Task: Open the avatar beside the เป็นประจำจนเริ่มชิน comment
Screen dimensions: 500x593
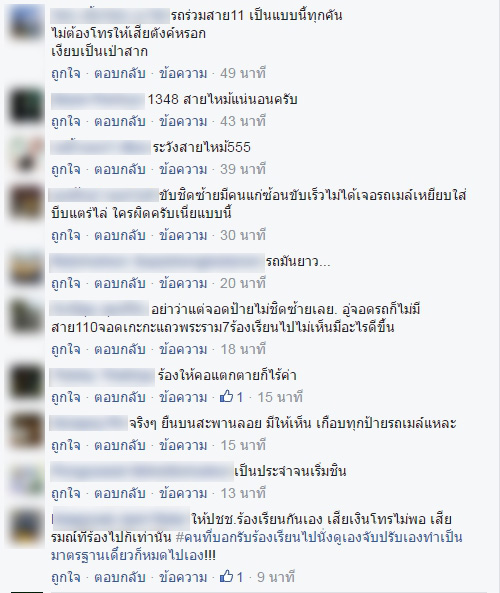Action: tap(26, 479)
